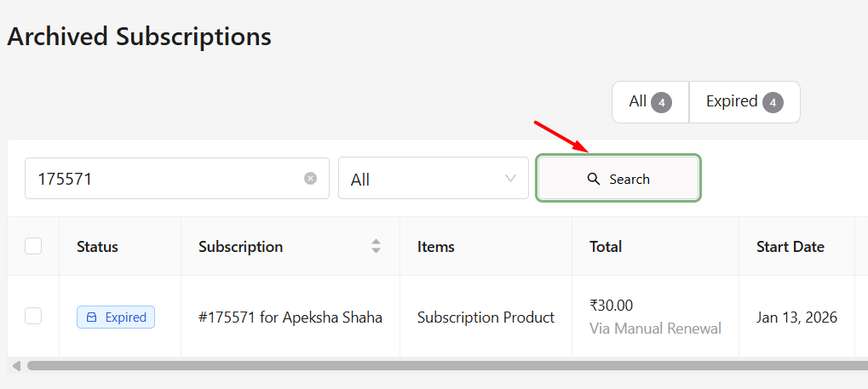Screen dimensions: 868x389
Task: Check the row checkbox for subscription #175571
Action: pyautogui.click(x=33, y=317)
